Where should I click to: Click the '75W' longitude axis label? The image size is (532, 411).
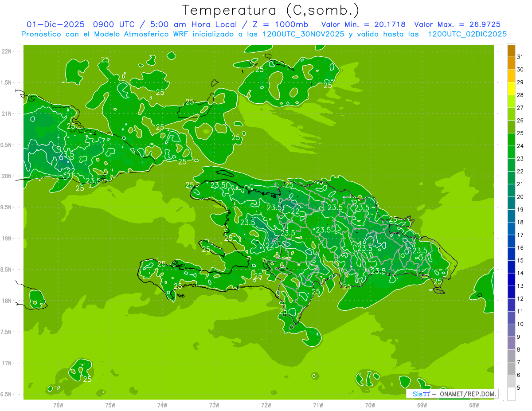tap(110, 405)
